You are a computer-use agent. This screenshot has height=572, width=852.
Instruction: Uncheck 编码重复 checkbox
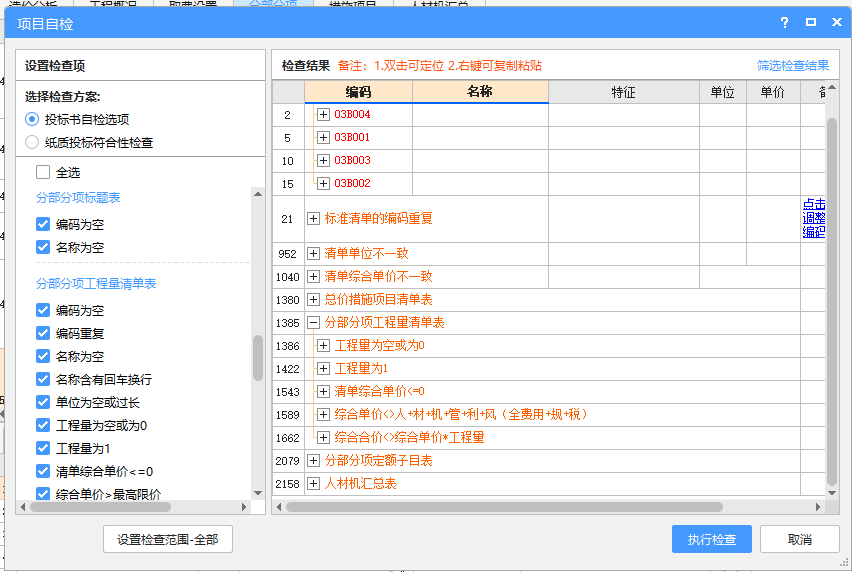pos(43,333)
